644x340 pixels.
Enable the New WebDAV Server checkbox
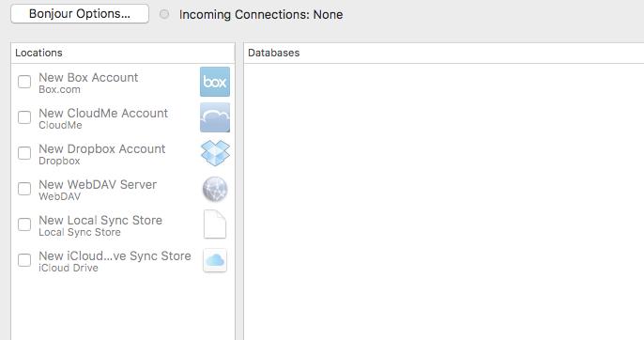click(x=24, y=189)
